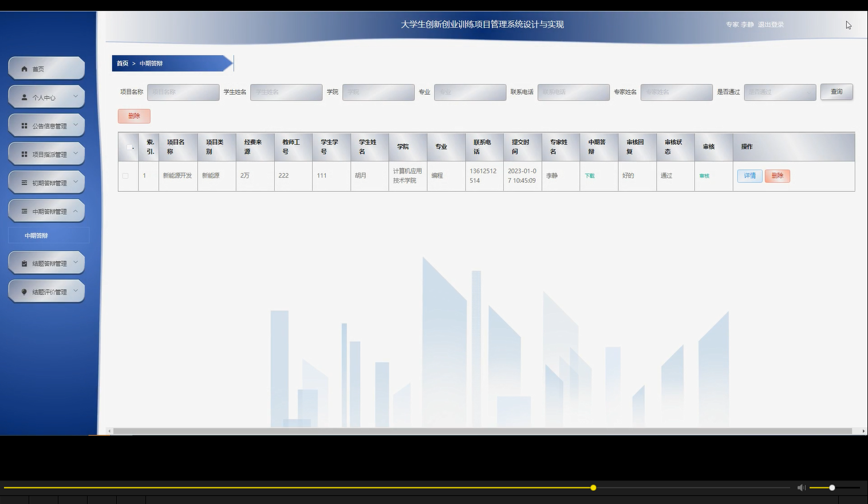Open 详情 for the 新能源开发 row
The height and width of the screenshot is (504, 868).
749,176
